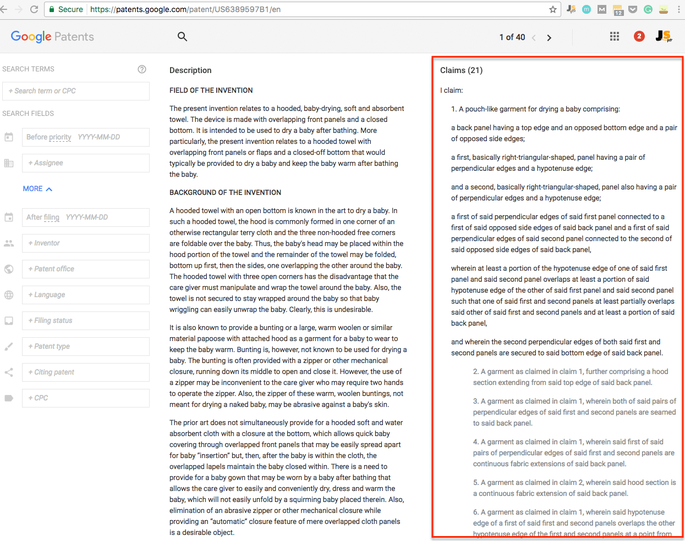685x541 pixels.
Task: Click the search terms help icon
Action: [142, 69]
